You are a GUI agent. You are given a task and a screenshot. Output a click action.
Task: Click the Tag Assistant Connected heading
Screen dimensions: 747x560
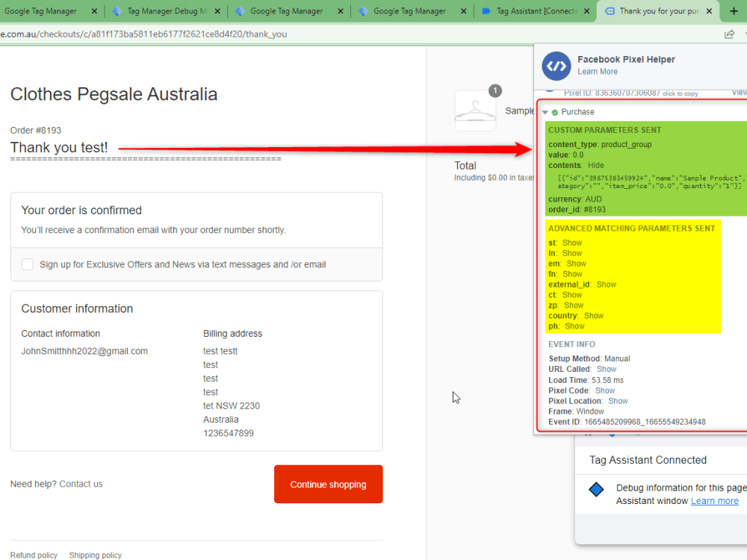[648, 460]
